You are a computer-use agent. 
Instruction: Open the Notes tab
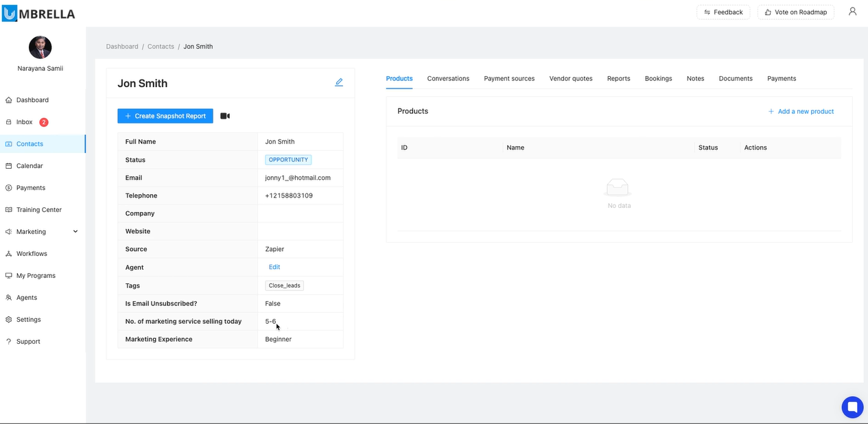695,78
